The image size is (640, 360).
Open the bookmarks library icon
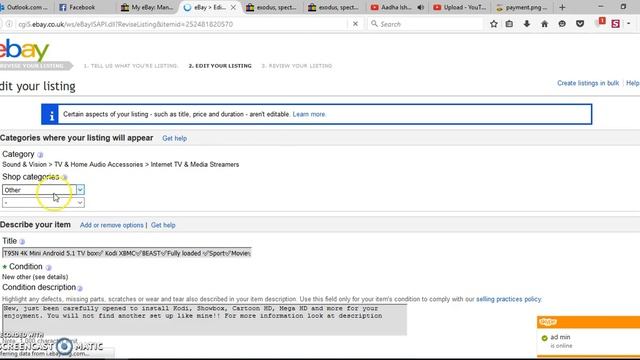click(509, 24)
